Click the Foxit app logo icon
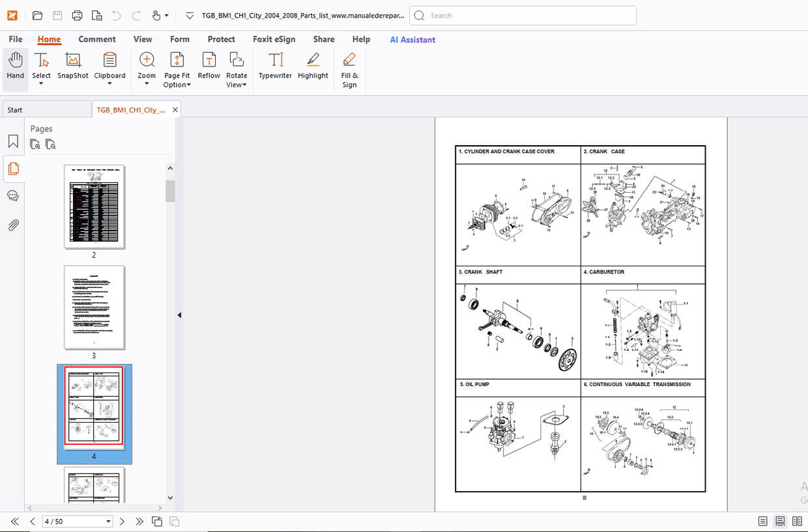The width and height of the screenshot is (808, 532). 12,16
